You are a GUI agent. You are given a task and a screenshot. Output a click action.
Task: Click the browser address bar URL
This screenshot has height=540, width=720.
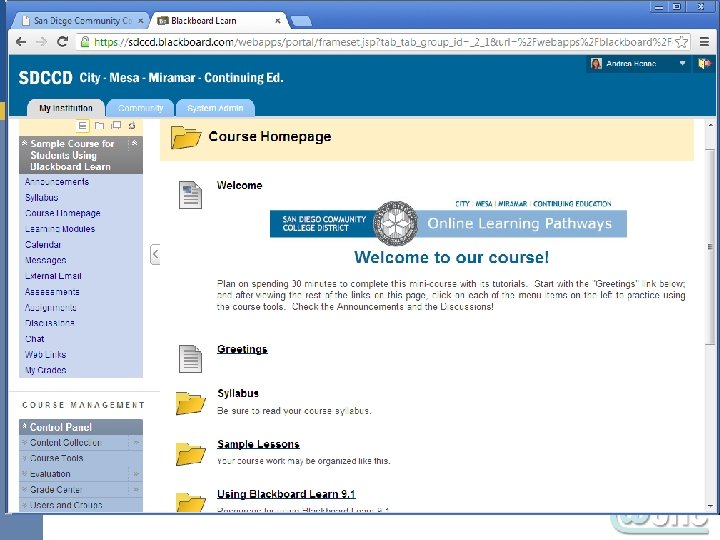(x=382, y=42)
